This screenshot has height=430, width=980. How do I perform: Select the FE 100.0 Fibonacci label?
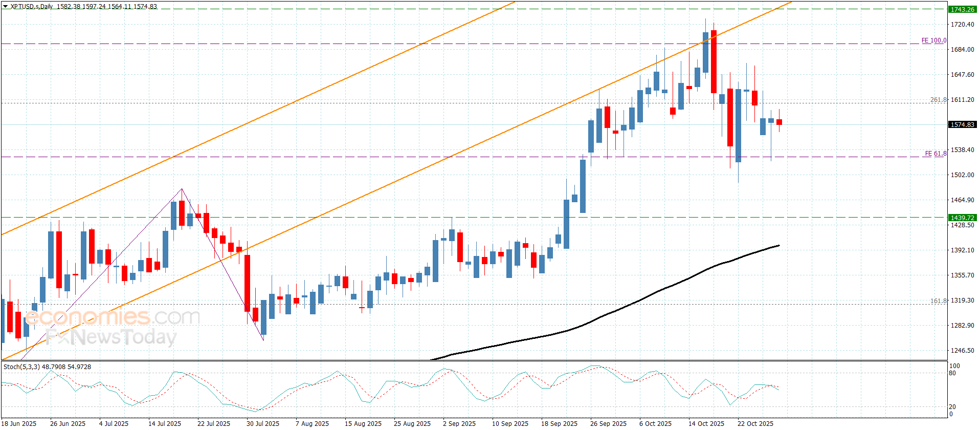pyautogui.click(x=933, y=40)
